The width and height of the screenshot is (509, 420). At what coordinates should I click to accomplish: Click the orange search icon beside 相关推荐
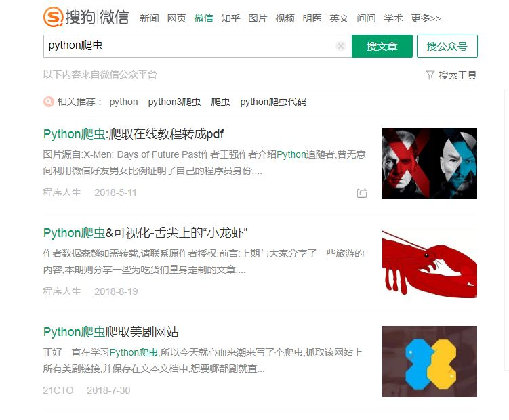tap(49, 102)
